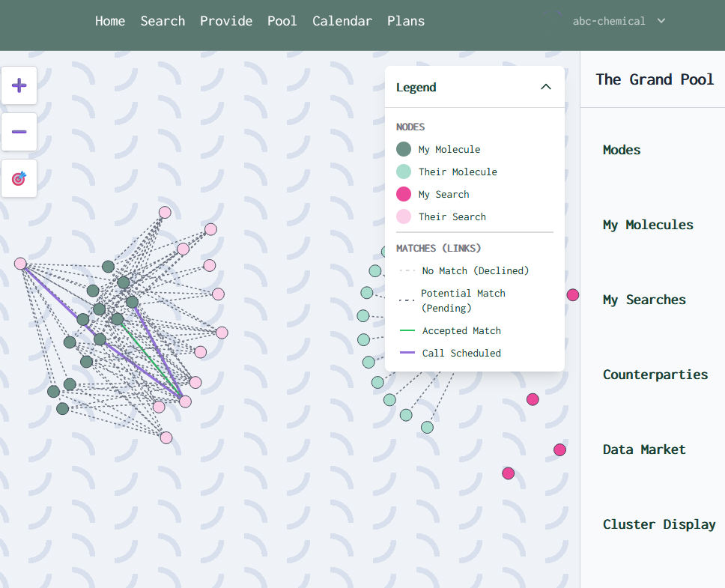Click the My Molecule dark green legend swatch
This screenshot has width=725, height=588.
[x=404, y=149]
